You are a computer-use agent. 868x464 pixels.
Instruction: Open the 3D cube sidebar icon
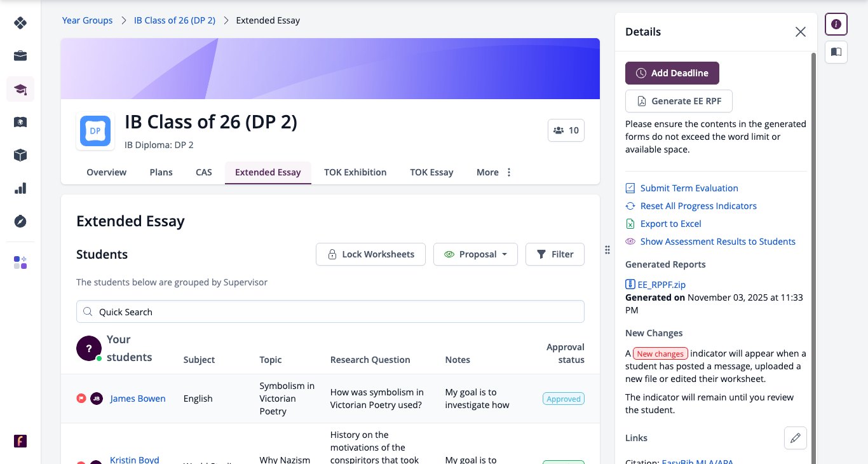20,155
